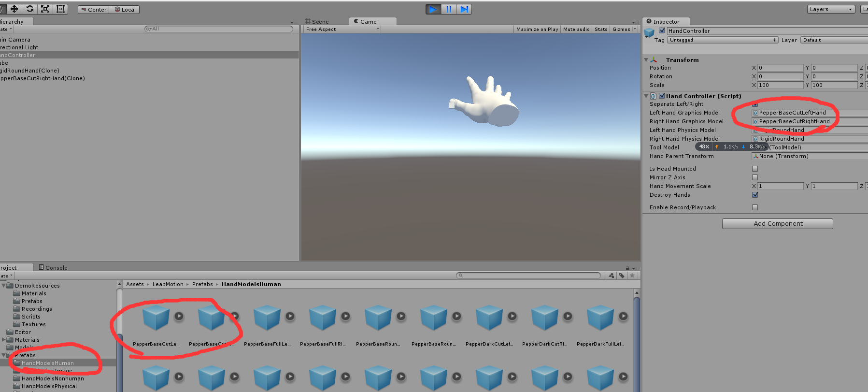
Task: Switch to the Scene tab
Action: (317, 21)
